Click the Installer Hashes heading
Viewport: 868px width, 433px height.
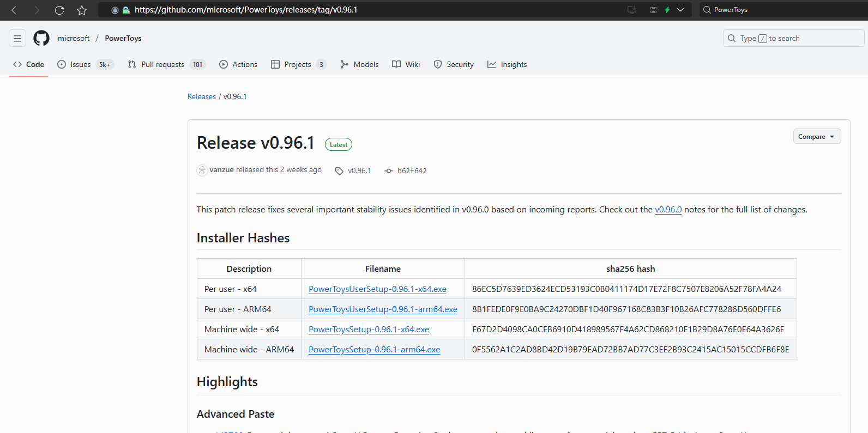243,238
